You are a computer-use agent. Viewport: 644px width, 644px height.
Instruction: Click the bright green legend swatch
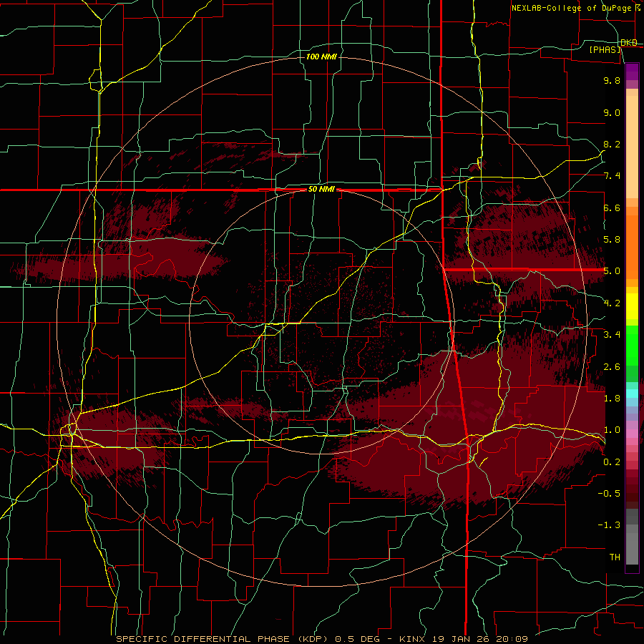(x=632, y=345)
